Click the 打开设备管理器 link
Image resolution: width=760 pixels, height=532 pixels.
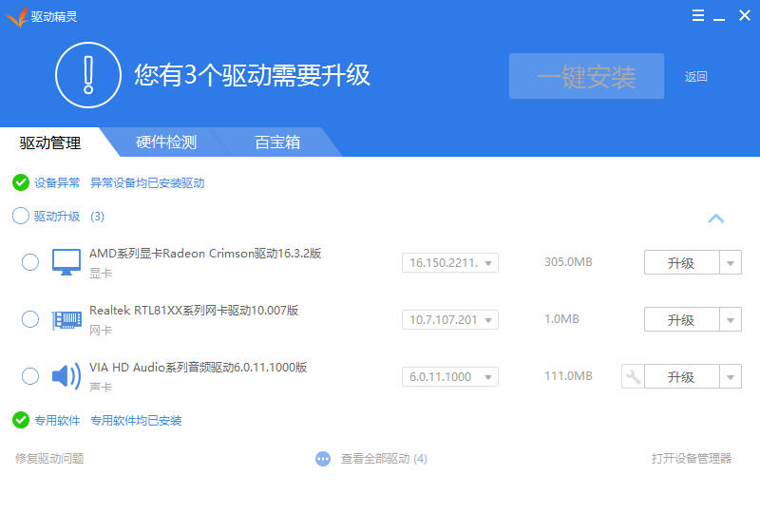tap(692, 458)
